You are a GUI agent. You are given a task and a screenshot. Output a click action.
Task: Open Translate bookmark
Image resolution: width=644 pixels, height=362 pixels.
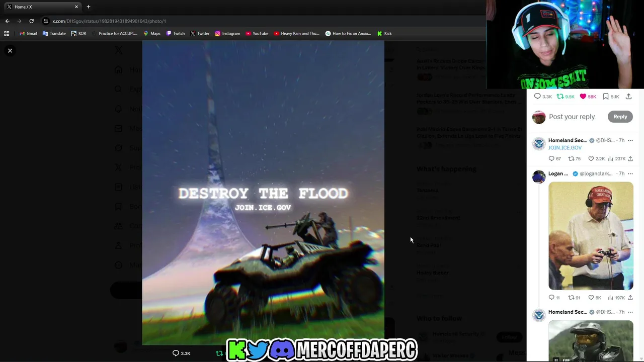tap(54, 33)
